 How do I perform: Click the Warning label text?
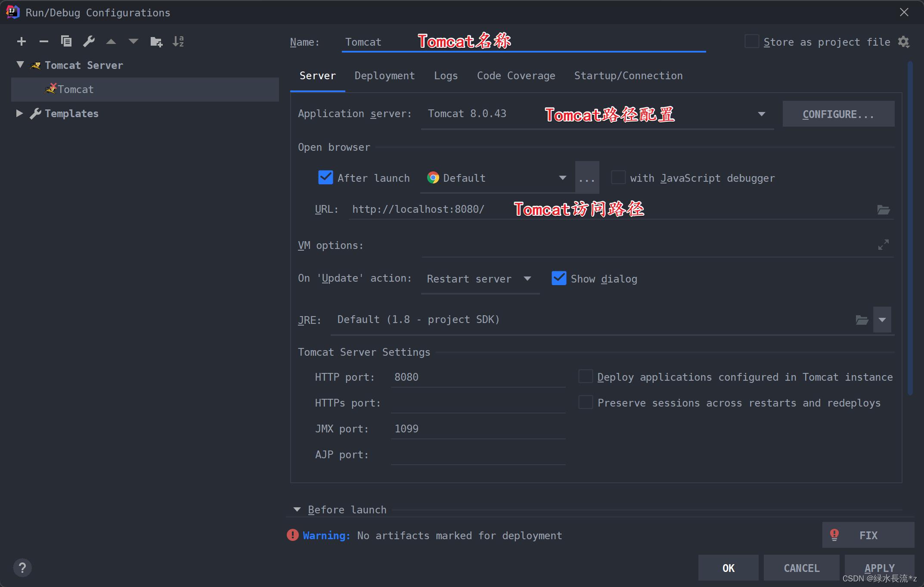click(327, 535)
